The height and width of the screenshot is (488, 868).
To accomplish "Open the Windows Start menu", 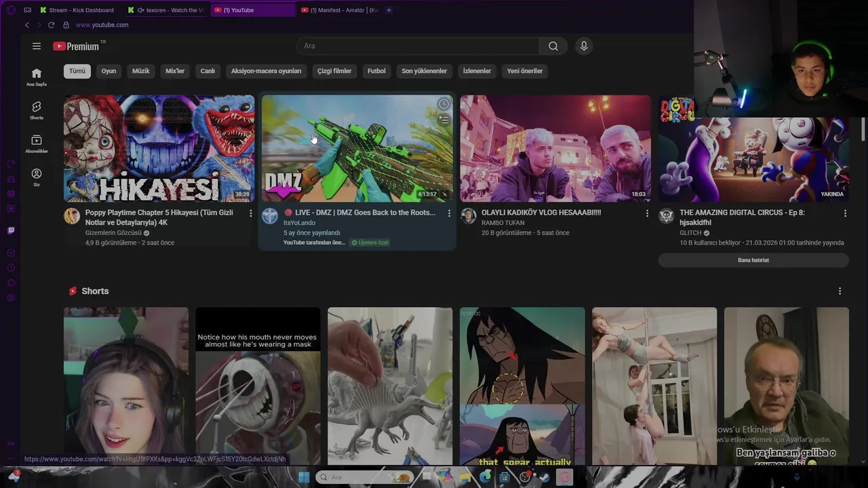I will click(304, 477).
